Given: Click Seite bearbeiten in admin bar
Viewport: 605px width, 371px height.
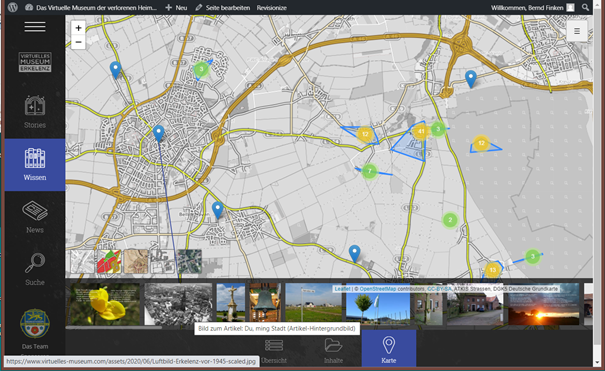Looking at the screenshot, I should coord(223,8).
